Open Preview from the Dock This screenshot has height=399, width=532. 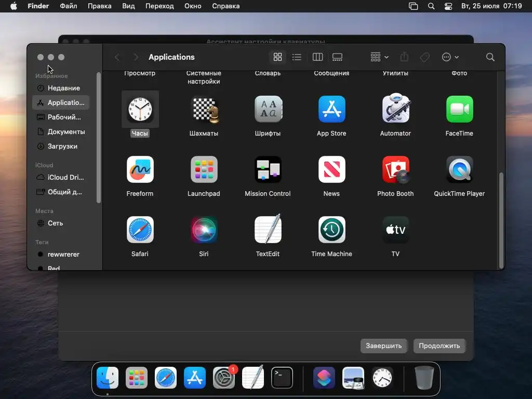[x=353, y=377]
